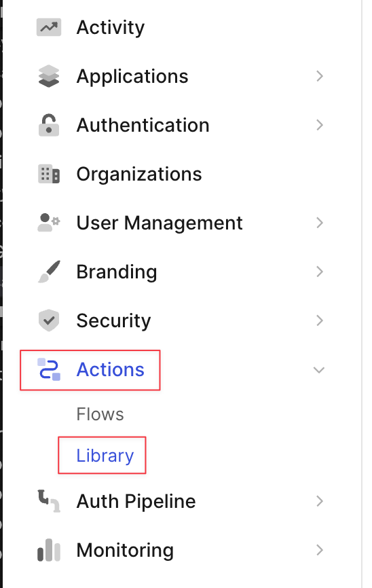Viewport: 372px width, 588px height.
Task: Click the Organizations building icon
Action: 49,174
